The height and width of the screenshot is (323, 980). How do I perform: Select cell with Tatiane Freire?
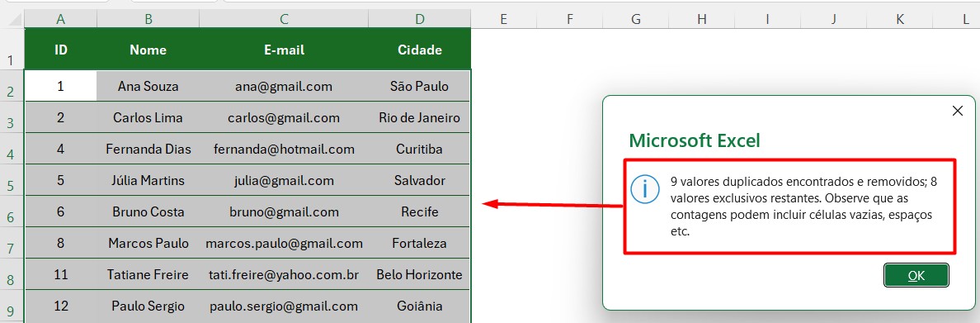[x=148, y=274]
